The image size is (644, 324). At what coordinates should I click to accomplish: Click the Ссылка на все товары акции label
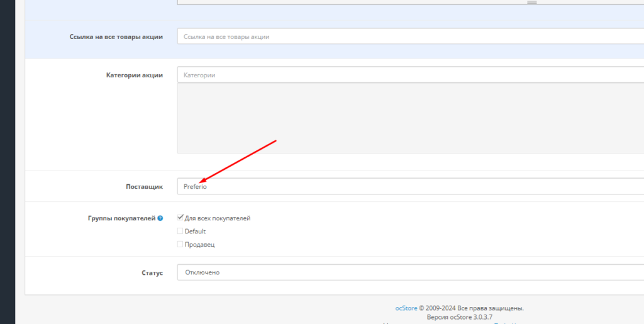coord(116,36)
